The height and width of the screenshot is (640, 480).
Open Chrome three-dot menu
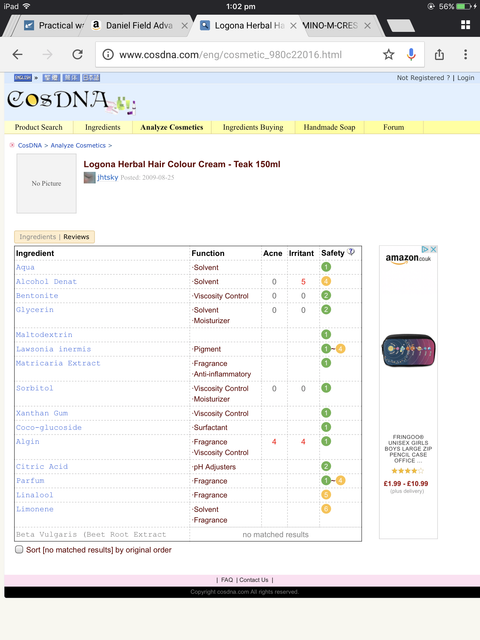(465, 54)
